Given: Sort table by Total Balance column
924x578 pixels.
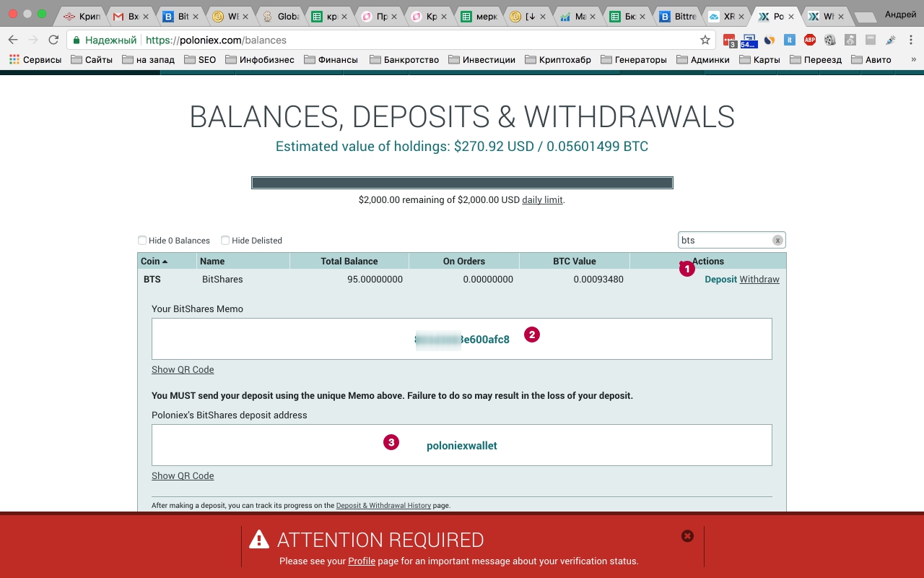Looking at the screenshot, I should [349, 262].
